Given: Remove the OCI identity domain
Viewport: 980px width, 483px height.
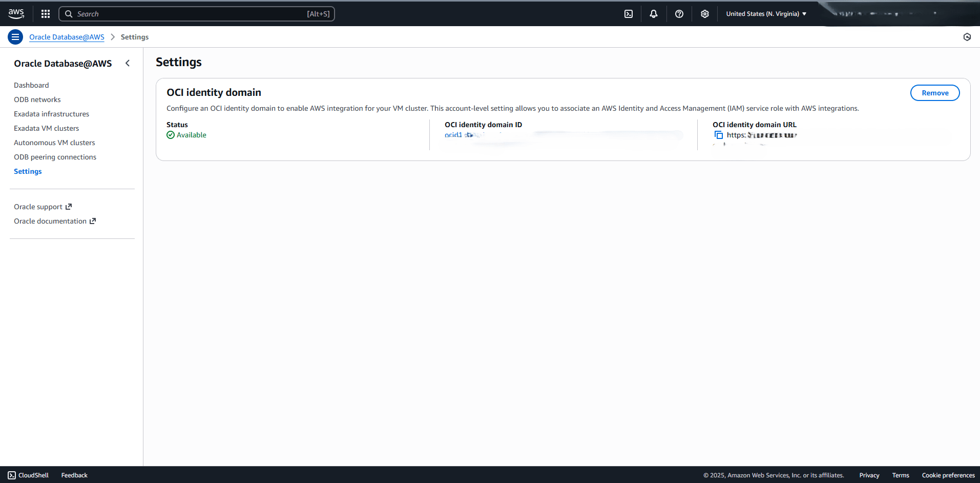Looking at the screenshot, I should (934, 93).
